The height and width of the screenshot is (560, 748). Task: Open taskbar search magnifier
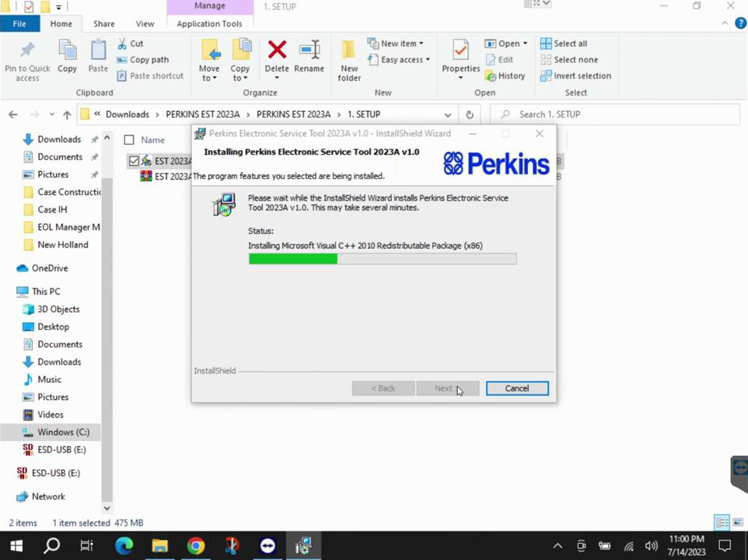(x=51, y=546)
